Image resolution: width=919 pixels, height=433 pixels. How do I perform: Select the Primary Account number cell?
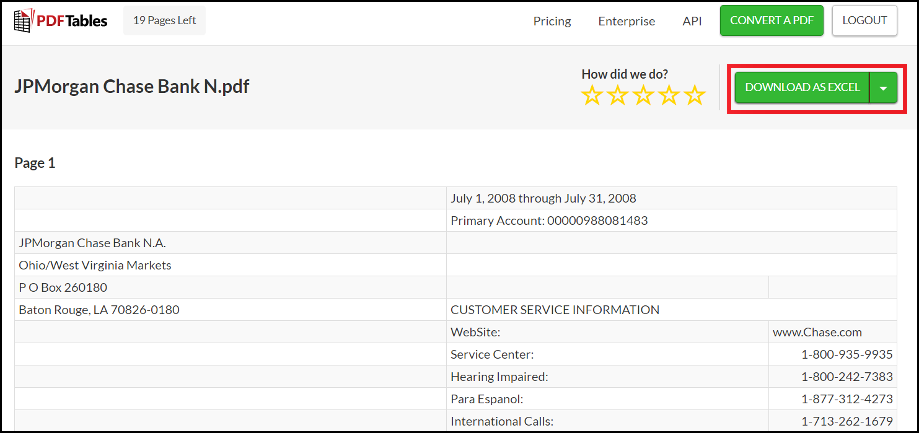point(671,221)
